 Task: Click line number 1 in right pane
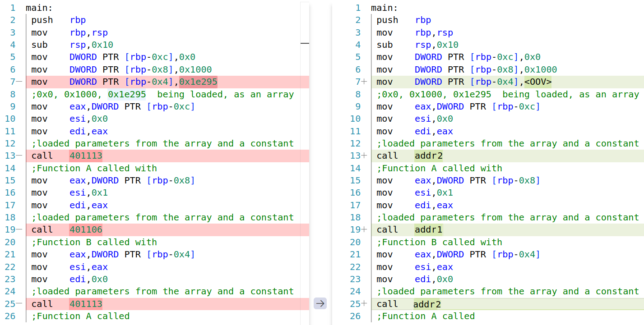click(358, 8)
